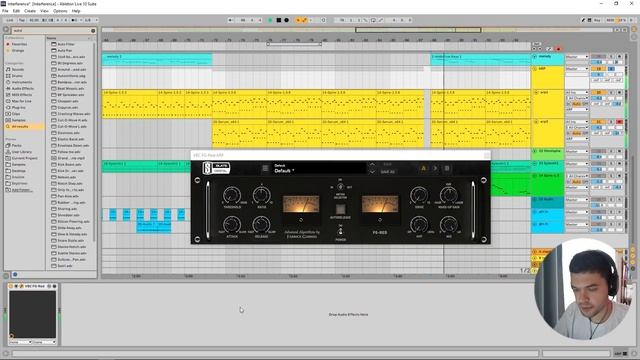Select the melody 2 clip in arrangement
Screen dimensions: 640x360
[x=157, y=60]
